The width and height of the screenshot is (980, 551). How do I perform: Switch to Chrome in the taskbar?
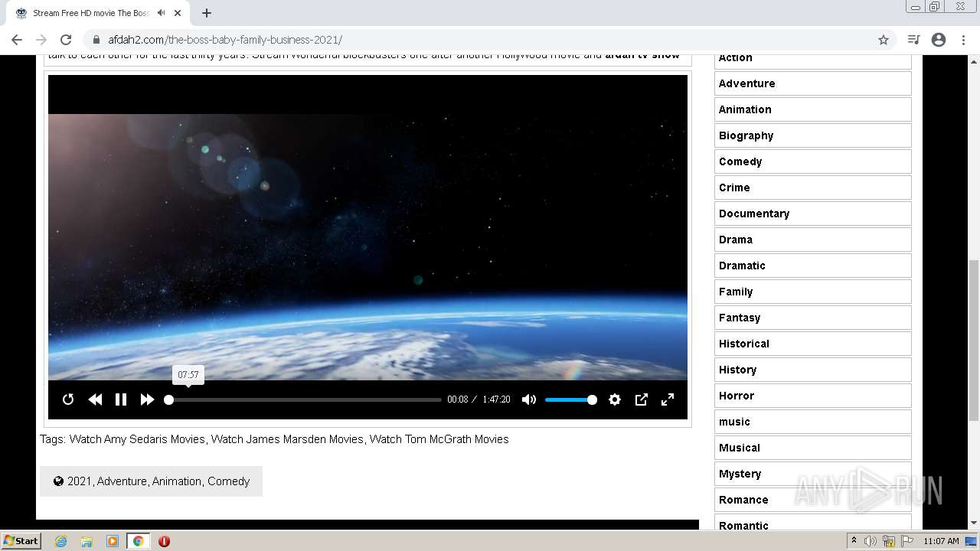[138, 541]
